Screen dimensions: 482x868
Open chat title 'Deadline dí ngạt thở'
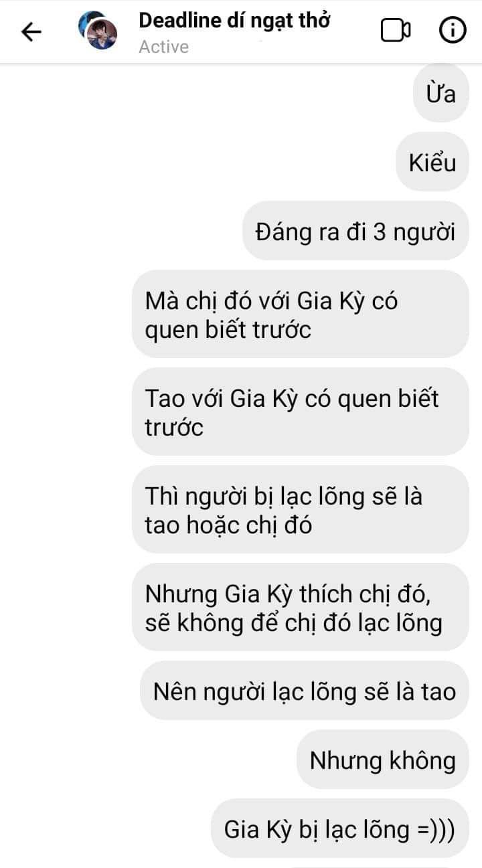(234, 21)
